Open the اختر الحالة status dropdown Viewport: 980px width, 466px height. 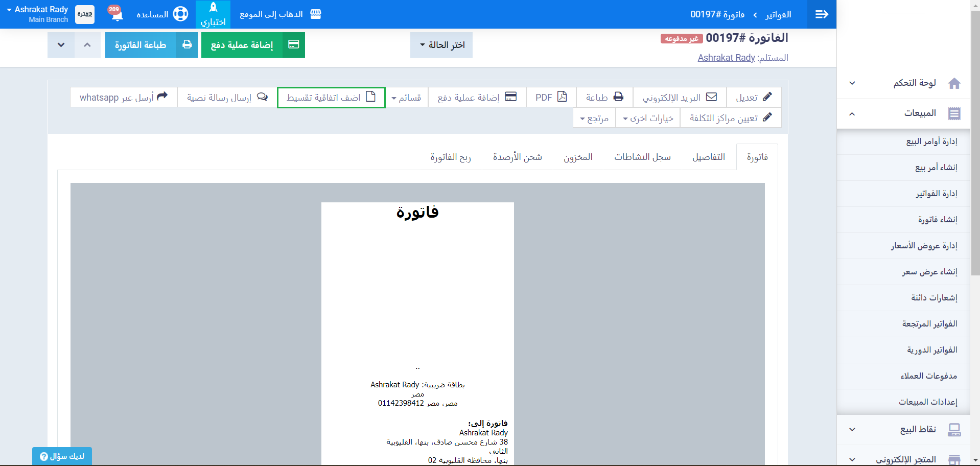tap(441, 45)
